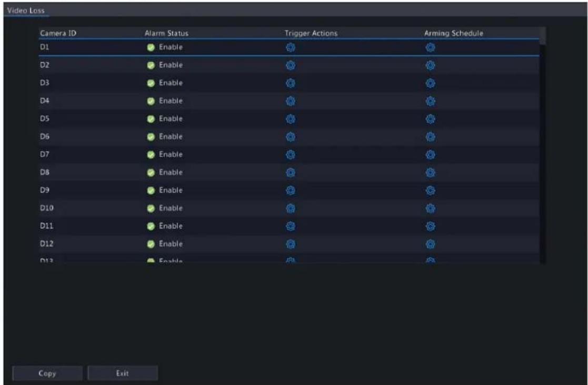This screenshot has height=385, width=588.
Task: Open Trigger Actions settings for camera D7
Action: tap(291, 155)
